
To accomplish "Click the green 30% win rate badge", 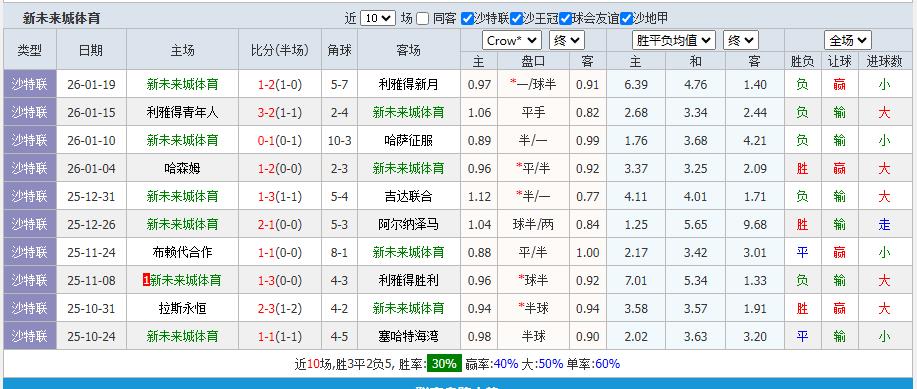I will pyautogui.click(x=444, y=364).
